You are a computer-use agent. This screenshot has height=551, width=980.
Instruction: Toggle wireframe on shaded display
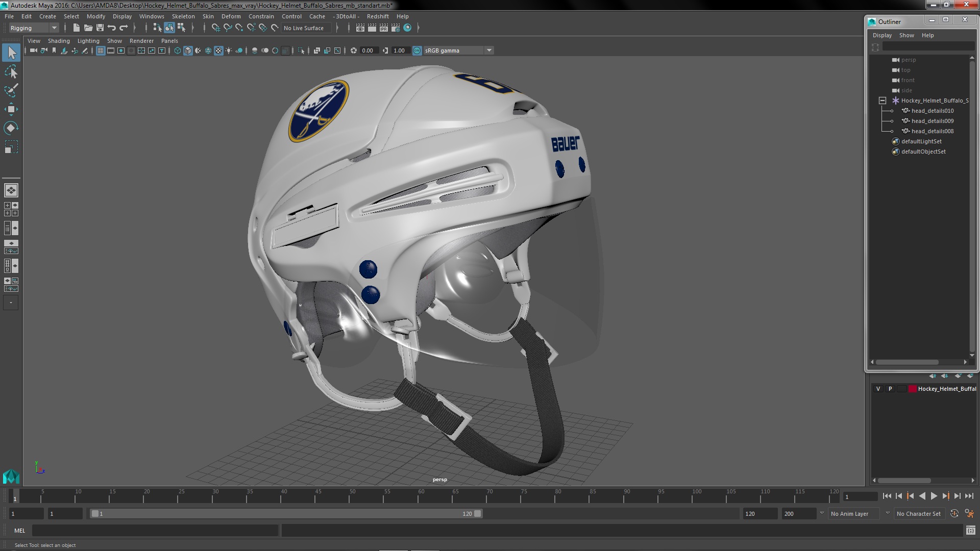(208, 51)
